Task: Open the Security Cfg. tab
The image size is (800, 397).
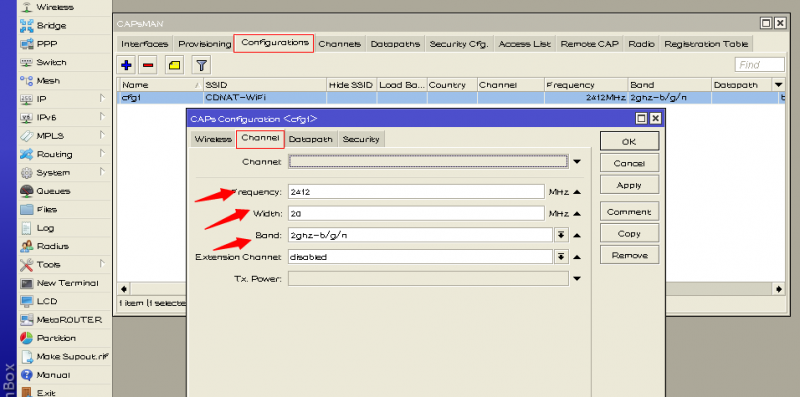Action: (x=459, y=44)
